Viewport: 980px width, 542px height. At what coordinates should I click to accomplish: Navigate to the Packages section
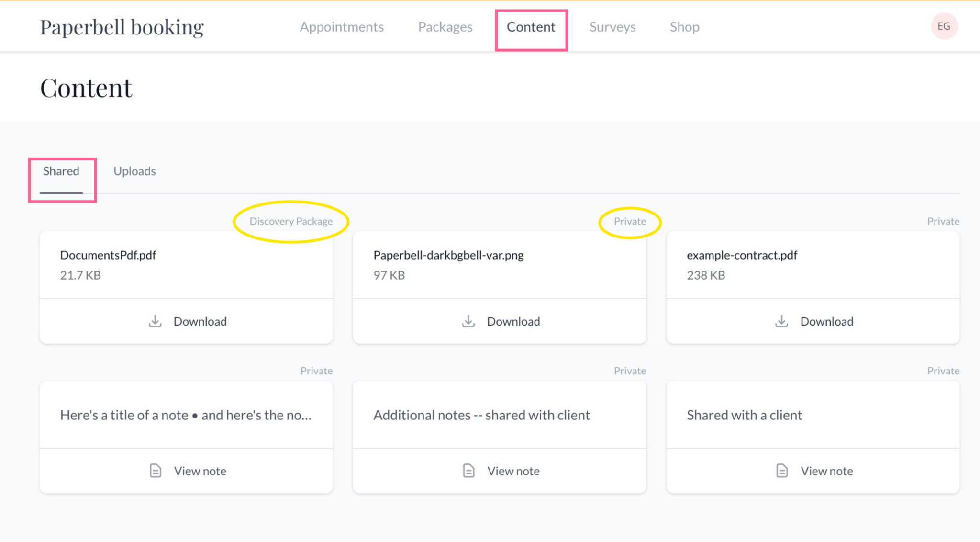click(445, 27)
